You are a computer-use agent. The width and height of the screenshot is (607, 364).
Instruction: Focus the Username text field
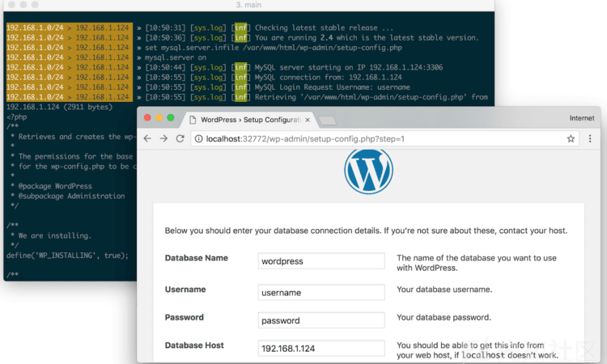pos(321,292)
